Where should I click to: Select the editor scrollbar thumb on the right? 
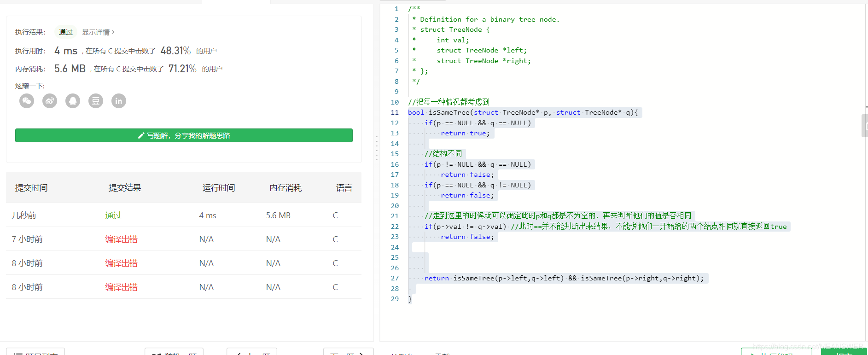864,126
